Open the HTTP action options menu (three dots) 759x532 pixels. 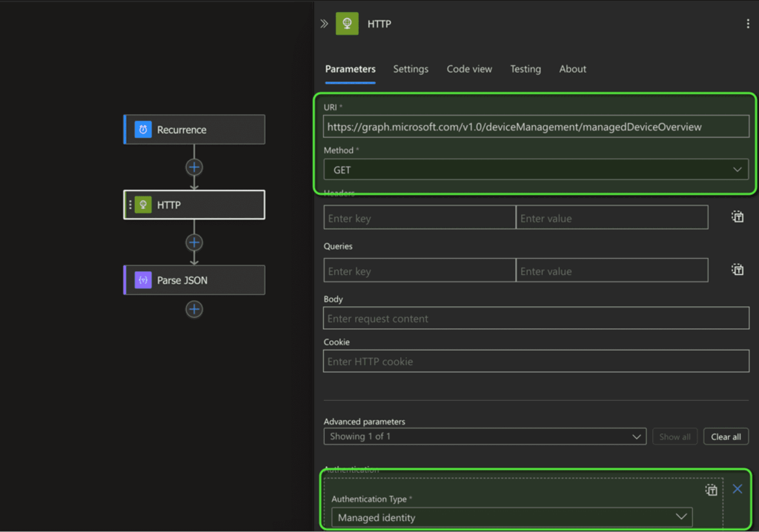click(x=748, y=23)
